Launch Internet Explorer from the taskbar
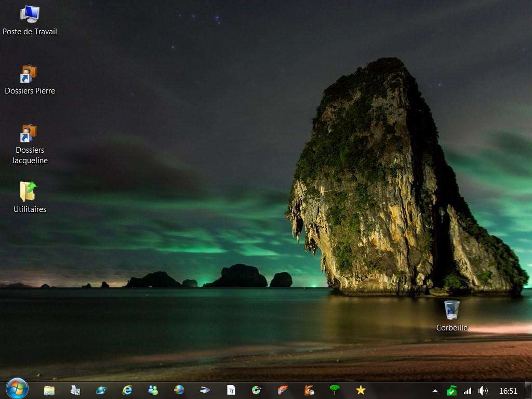 tap(127, 390)
